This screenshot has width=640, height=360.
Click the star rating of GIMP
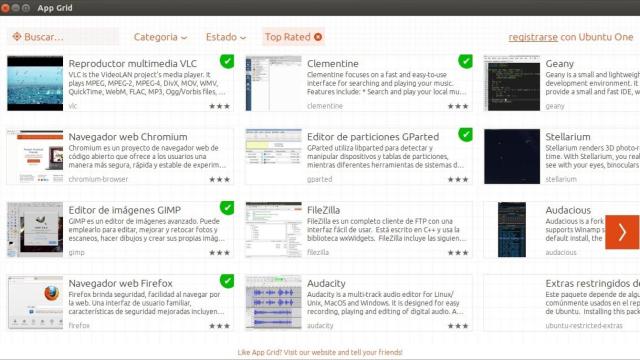click(x=220, y=253)
